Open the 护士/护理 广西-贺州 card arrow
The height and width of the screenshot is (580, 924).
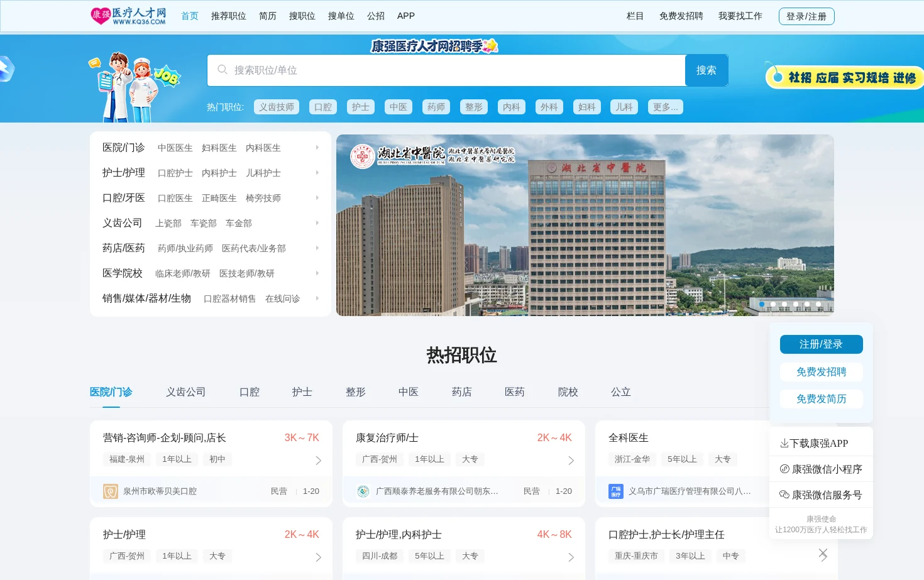click(x=318, y=557)
